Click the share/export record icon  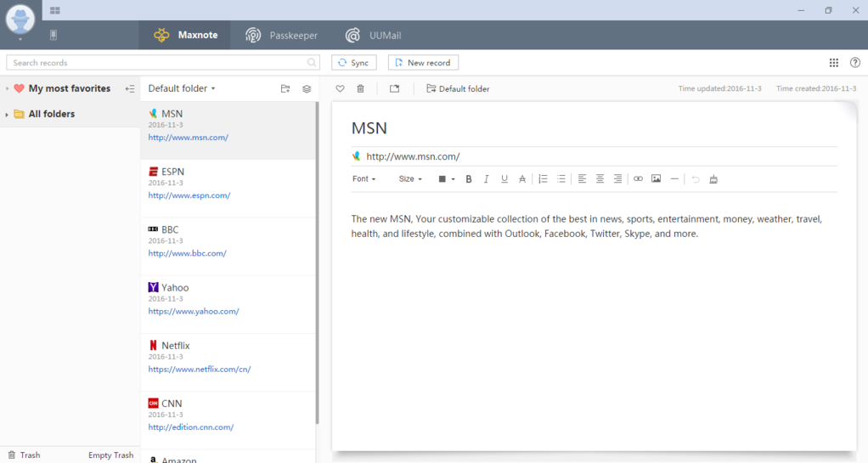[394, 88]
